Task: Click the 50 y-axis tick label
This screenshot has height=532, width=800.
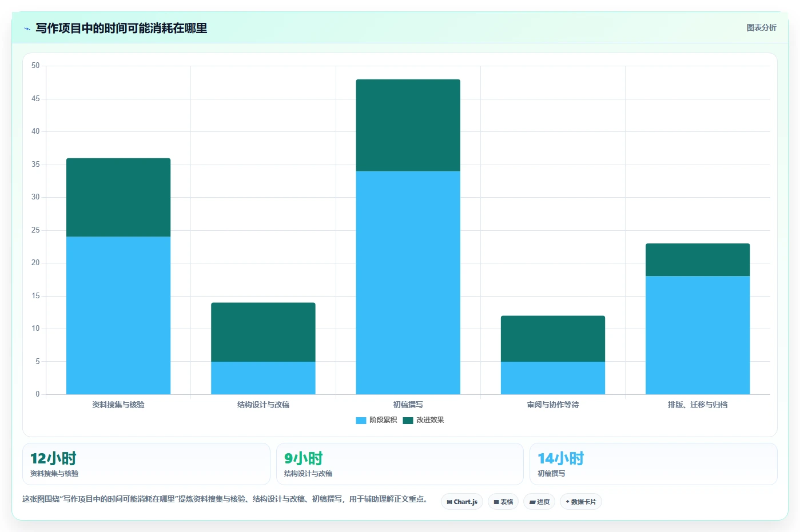Action: tap(35, 66)
